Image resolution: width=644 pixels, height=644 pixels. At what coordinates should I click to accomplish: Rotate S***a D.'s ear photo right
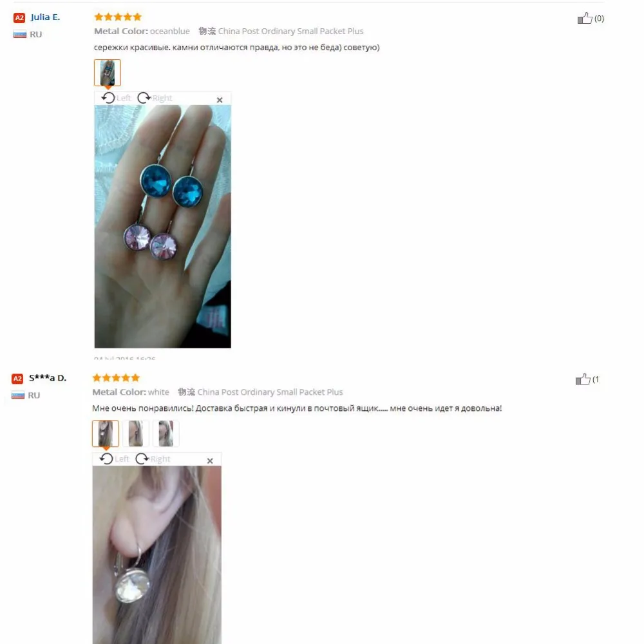(x=153, y=459)
